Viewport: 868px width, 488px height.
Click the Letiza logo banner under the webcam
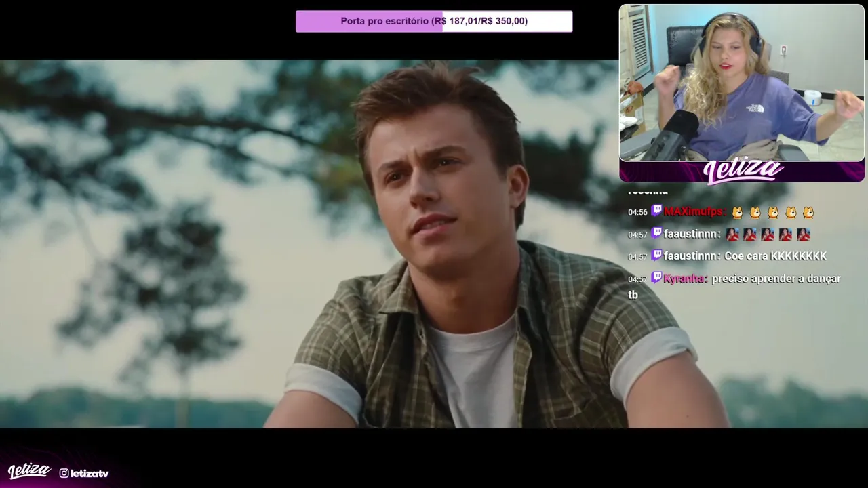pos(742,171)
